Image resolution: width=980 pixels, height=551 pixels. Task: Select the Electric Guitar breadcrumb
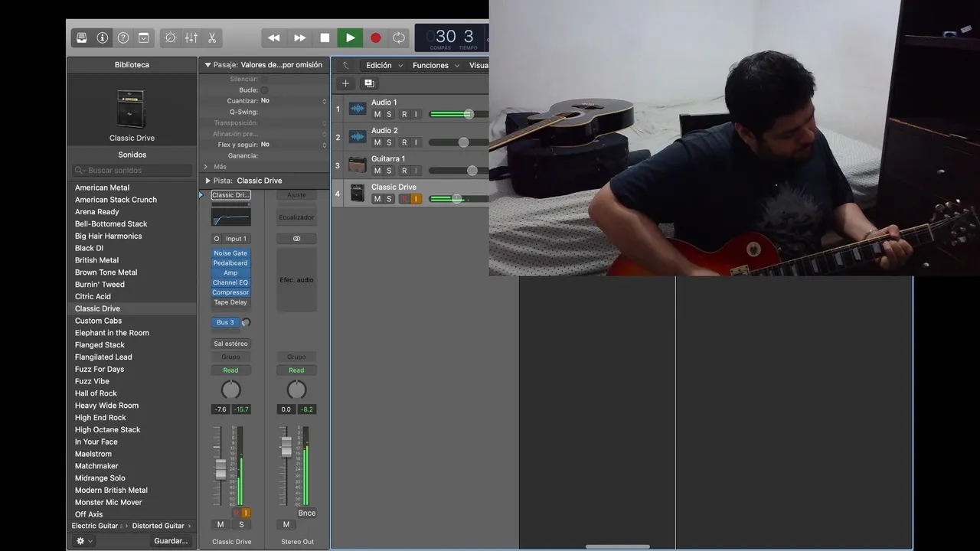95,526
